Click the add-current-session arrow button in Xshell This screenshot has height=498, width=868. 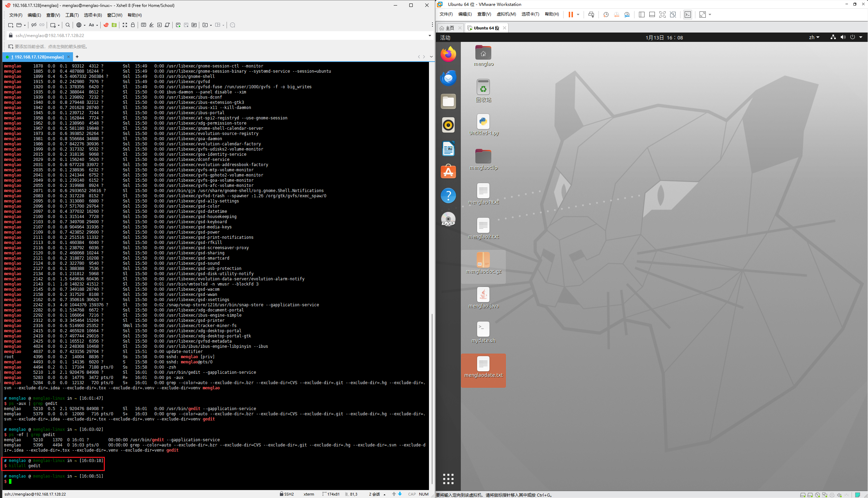11,46
